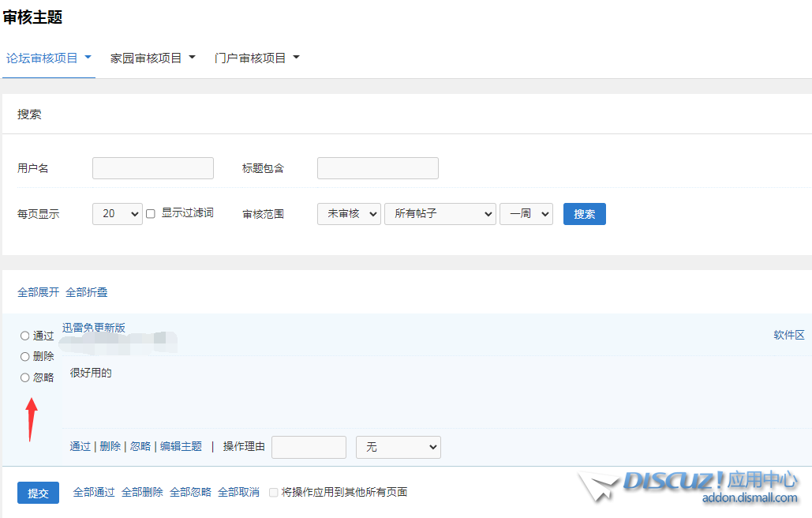The width and height of the screenshot is (812, 518).
Task: Select the 通过 radio button
Action: pyautogui.click(x=25, y=336)
